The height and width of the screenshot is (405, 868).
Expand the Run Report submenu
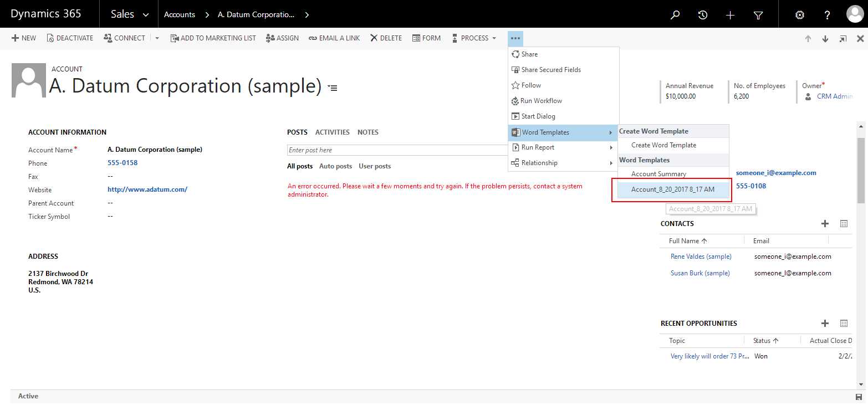[564, 147]
